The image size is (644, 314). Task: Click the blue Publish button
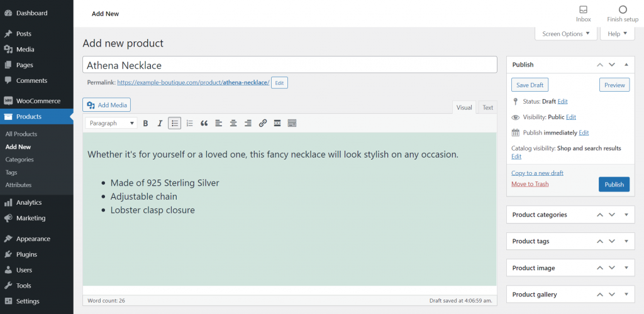point(614,184)
